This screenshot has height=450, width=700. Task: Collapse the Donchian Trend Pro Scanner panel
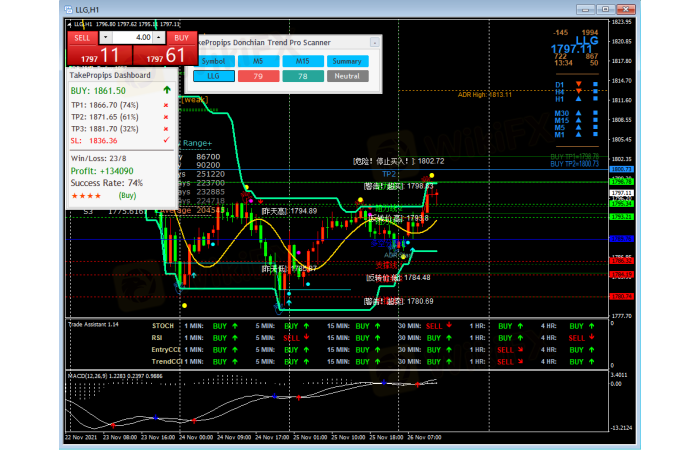coord(375,44)
